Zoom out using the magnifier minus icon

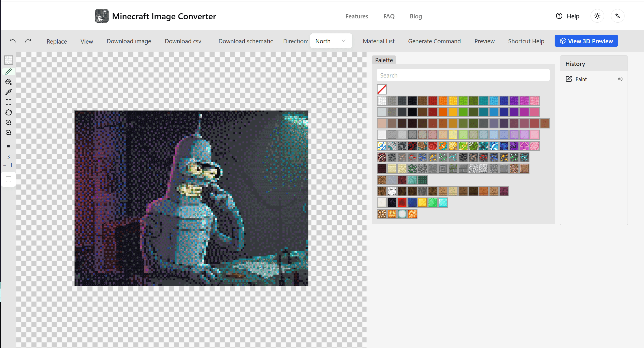tap(8, 133)
